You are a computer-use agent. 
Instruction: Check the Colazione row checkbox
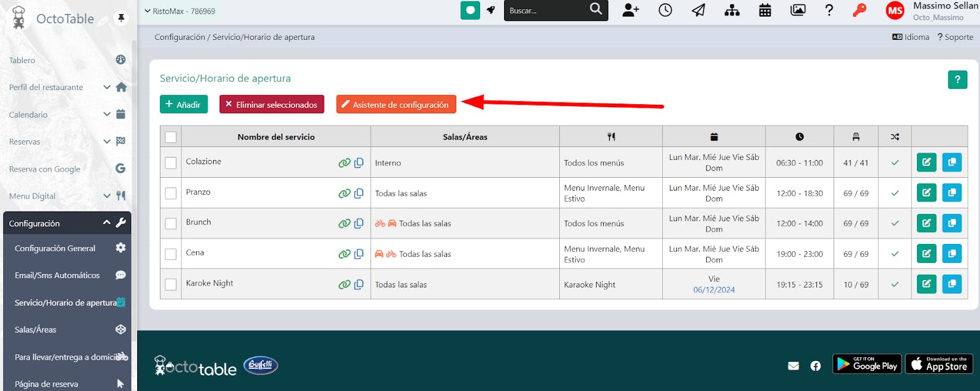pos(171,162)
